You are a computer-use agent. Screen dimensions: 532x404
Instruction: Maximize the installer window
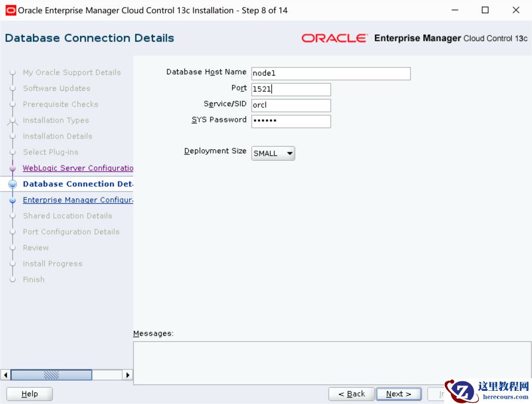[x=485, y=10]
